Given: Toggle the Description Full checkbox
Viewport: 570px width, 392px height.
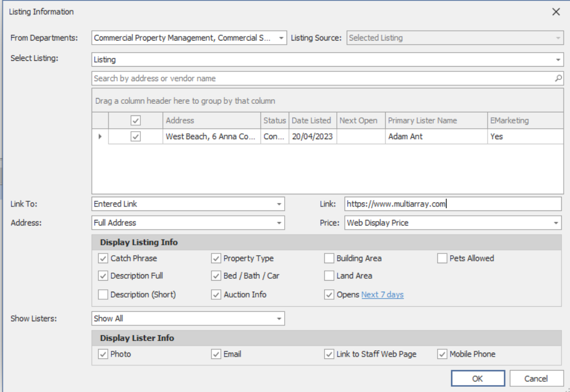Looking at the screenshot, I should click(103, 275).
